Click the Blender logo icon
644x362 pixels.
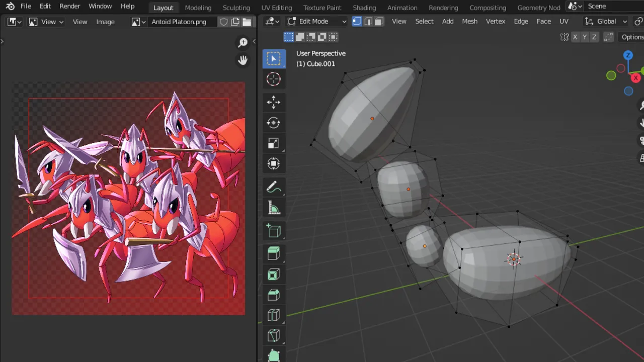tap(10, 7)
